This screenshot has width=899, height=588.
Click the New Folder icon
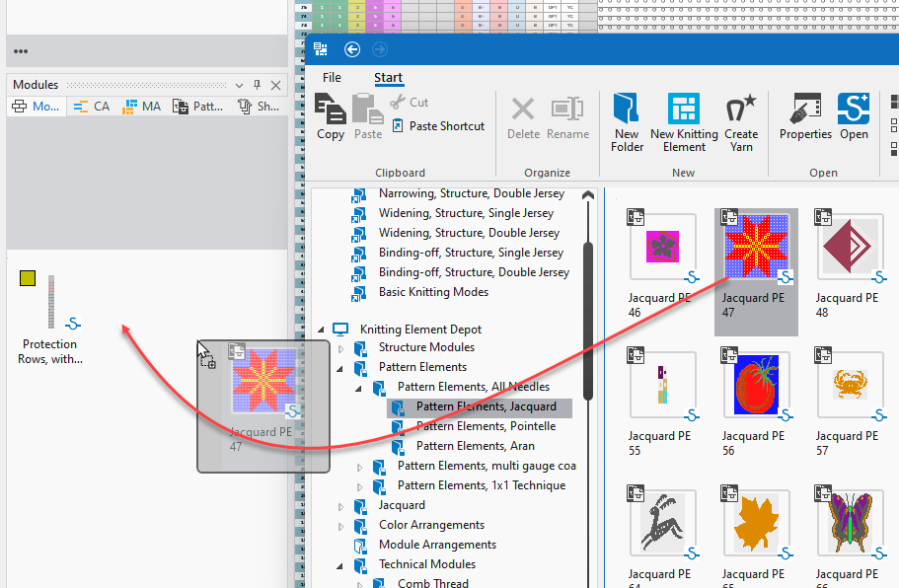627,122
